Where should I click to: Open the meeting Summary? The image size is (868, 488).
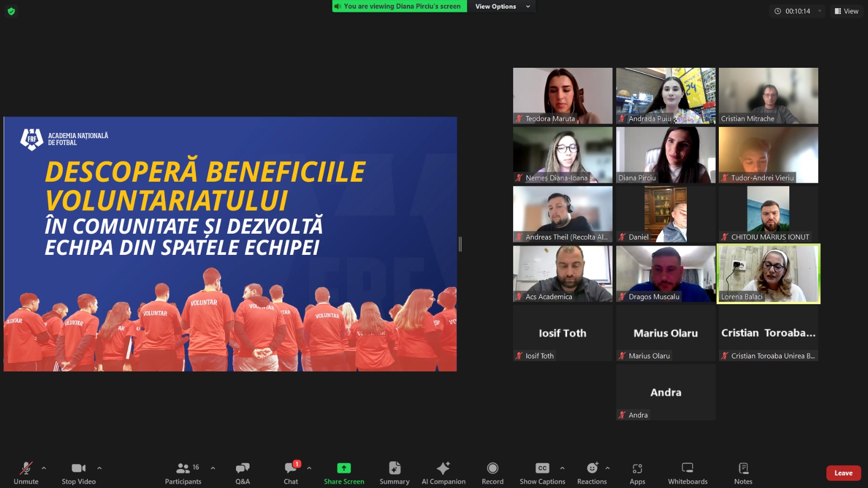[x=394, y=472]
